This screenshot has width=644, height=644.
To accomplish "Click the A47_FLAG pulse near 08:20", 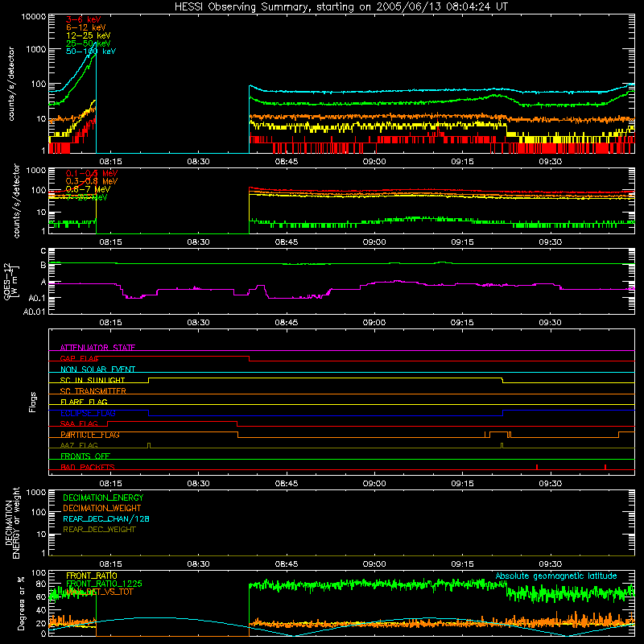I will pos(149,445).
